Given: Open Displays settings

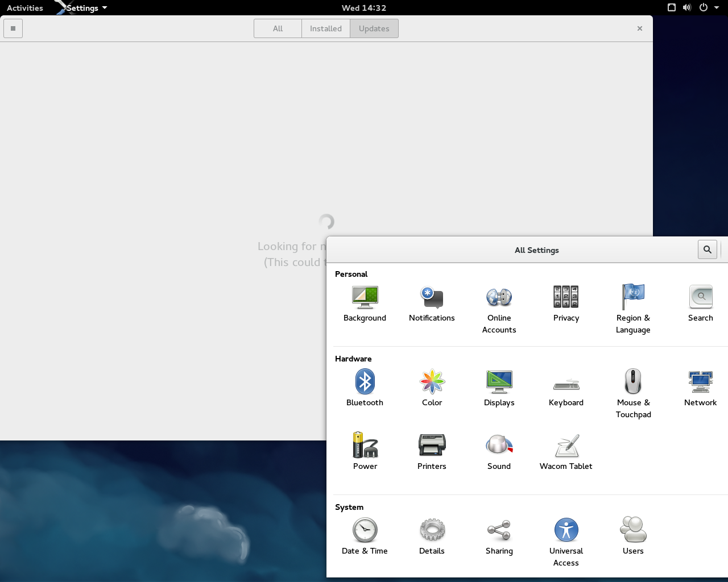Looking at the screenshot, I should [x=499, y=388].
